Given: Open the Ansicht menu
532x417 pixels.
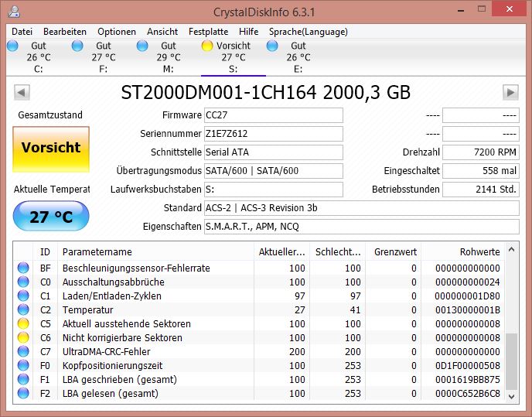Looking at the screenshot, I should tap(162, 32).
